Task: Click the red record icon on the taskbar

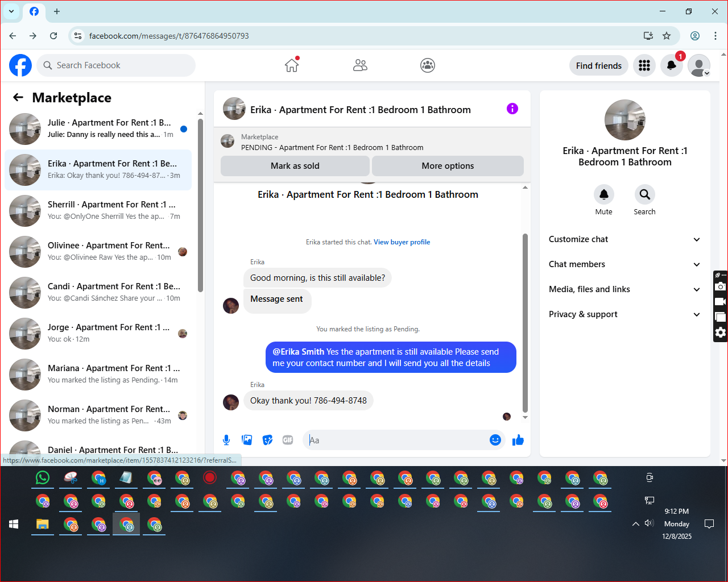Action: [x=210, y=478]
